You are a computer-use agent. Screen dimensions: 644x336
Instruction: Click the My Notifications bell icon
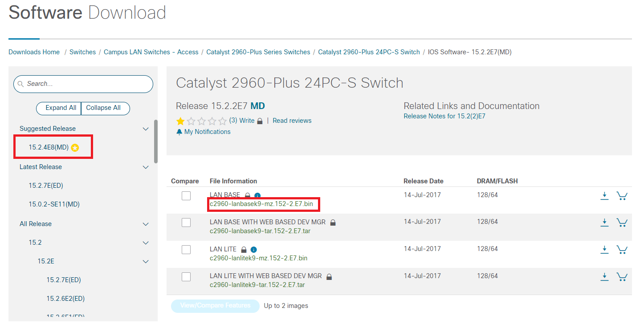[179, 132]
